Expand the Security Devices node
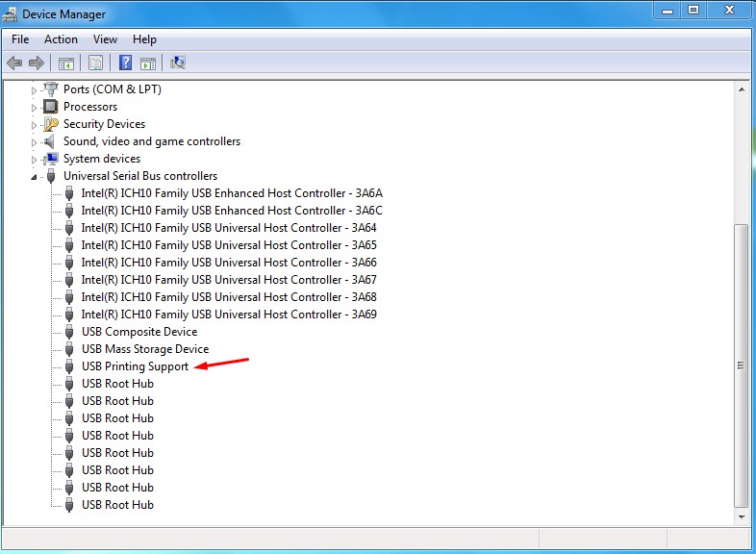756x554 pixels. [34, 125]
